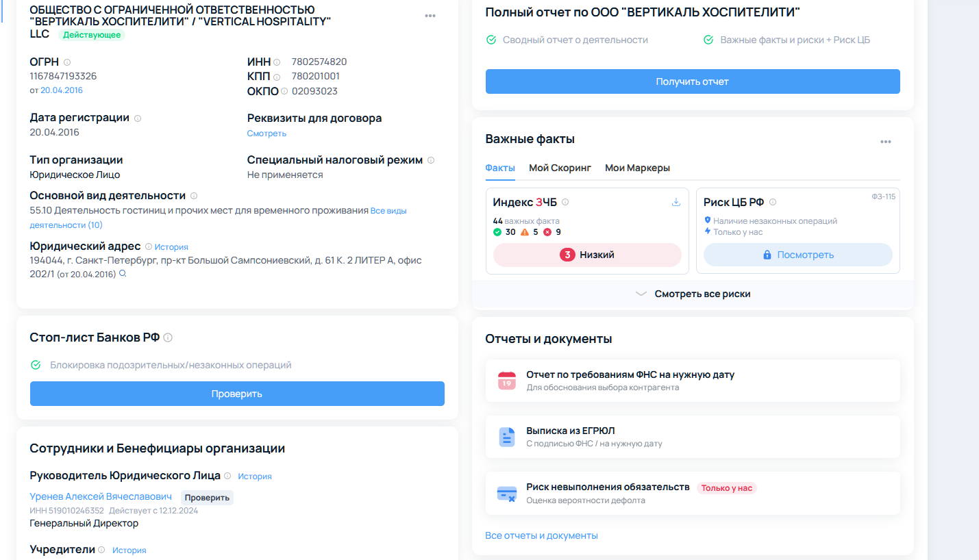Open three-dots menu in Важные факты panel
The image size is (979, 560).
click(x=886, y=142)
